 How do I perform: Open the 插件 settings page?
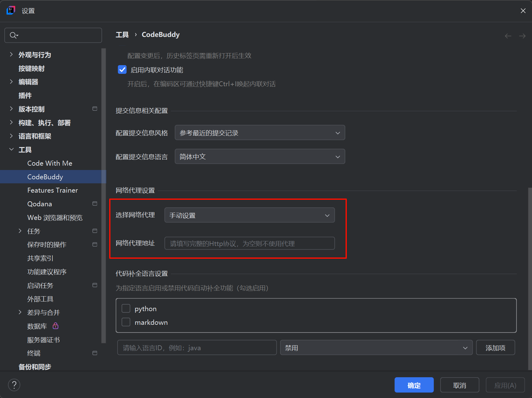coord(25,96)
